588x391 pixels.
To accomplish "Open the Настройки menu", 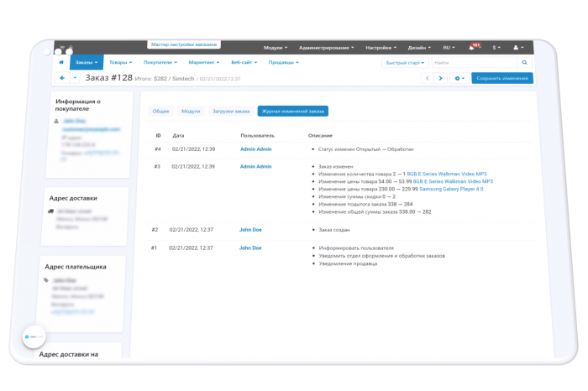I will tap(381, 48).
